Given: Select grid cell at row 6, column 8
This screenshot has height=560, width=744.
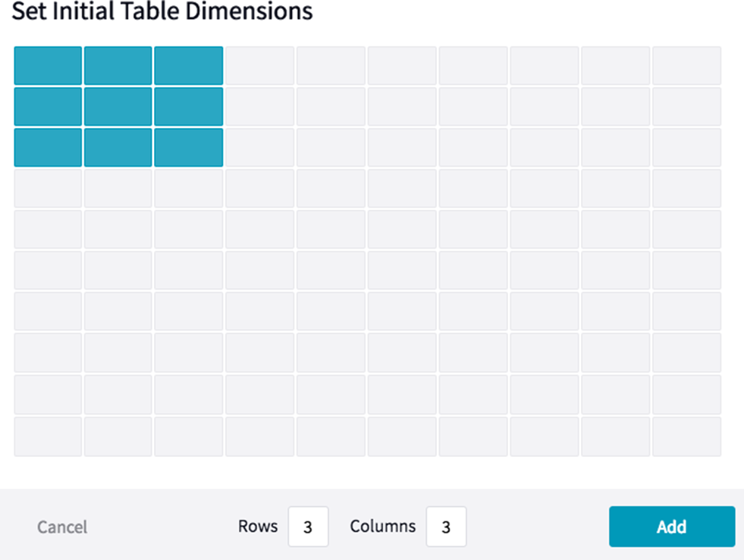Looking at the screenshot, I should [545, 271].
